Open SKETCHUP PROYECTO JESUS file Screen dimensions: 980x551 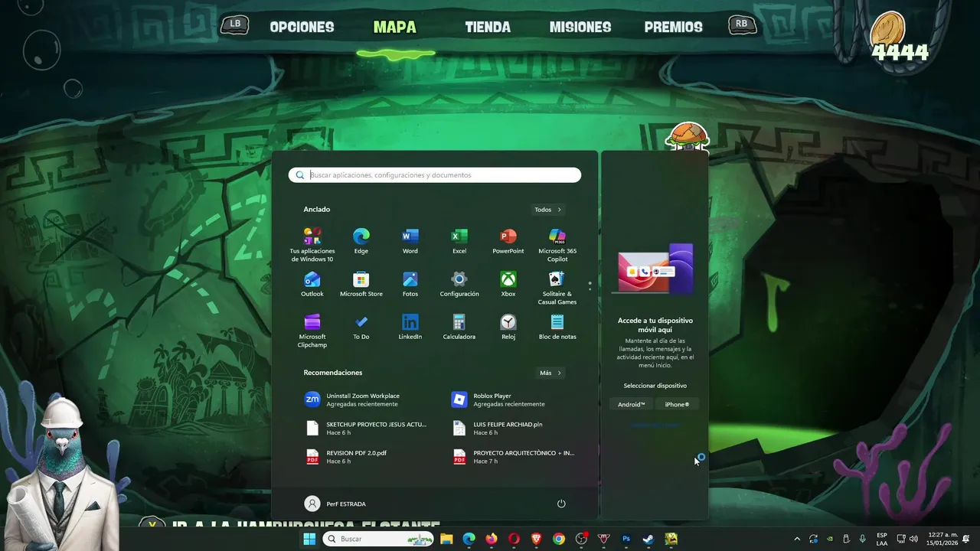(366, 428)
